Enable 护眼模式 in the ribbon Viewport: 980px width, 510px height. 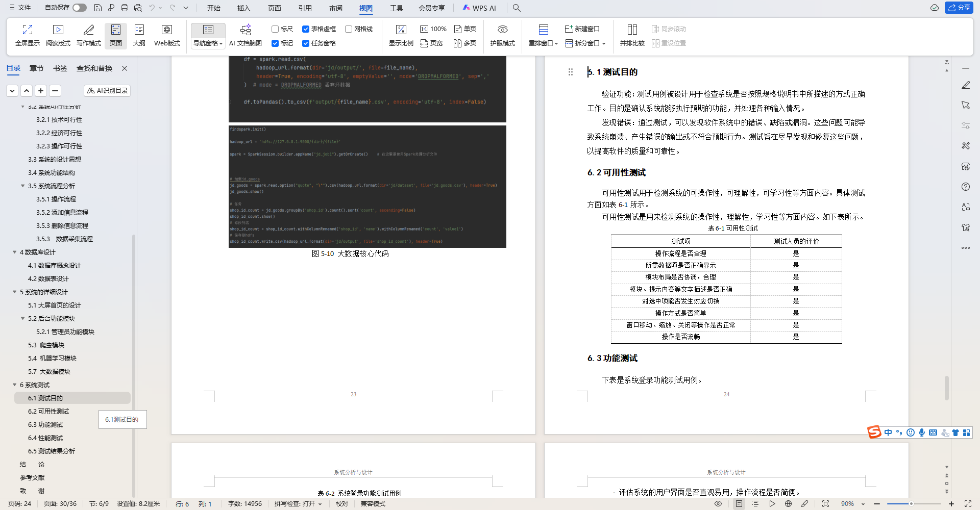click(502, 35)
